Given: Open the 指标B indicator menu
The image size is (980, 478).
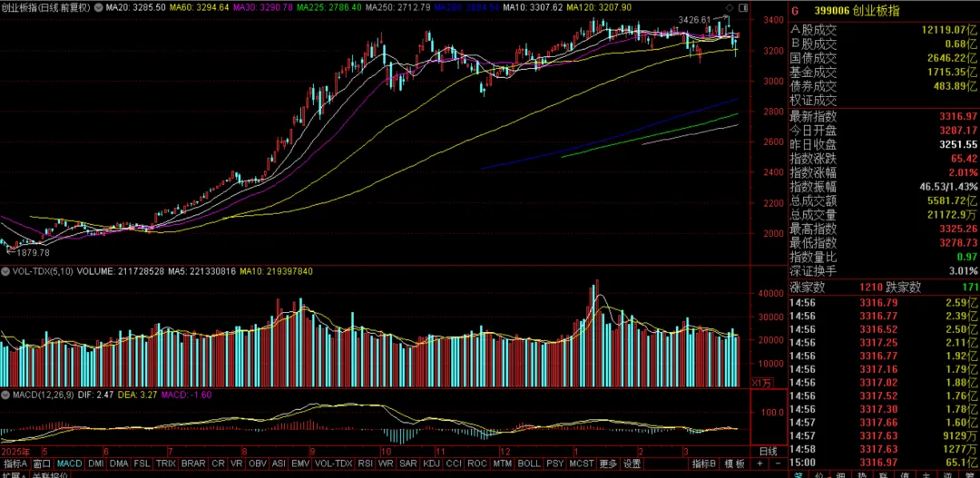Looking at the screenshot, I should point(704,463).
